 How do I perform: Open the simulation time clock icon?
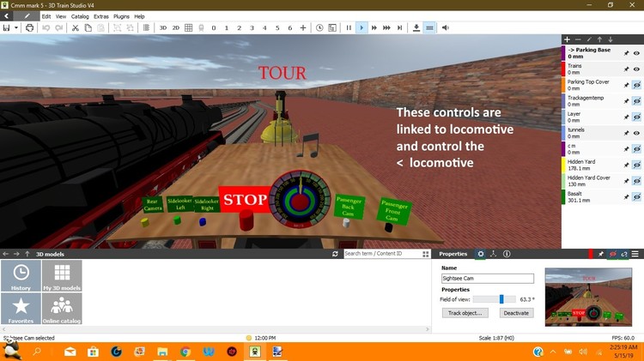pos(319,28)
